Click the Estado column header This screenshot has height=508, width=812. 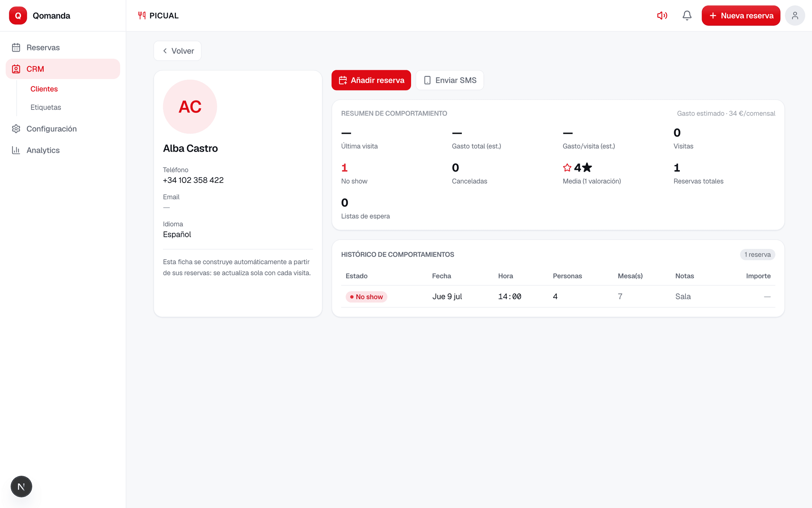[356, 276]
